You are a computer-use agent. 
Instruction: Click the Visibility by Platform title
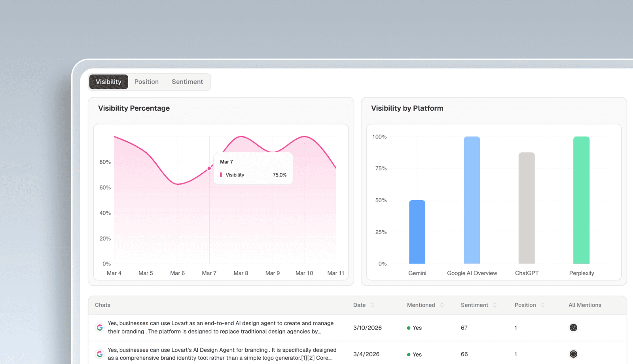coord(407,108)
